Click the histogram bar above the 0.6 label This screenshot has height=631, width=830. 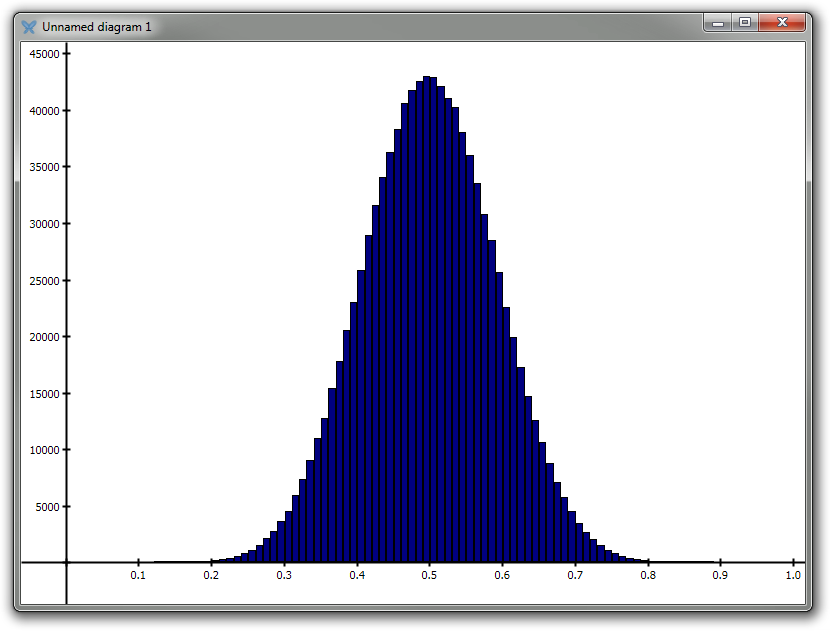point(499,420)
